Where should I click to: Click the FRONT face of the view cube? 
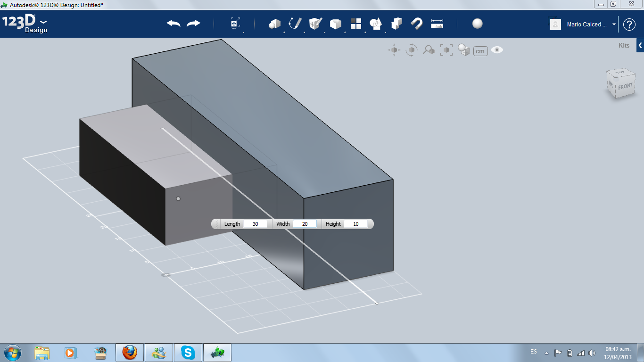(x=625, y=87)
